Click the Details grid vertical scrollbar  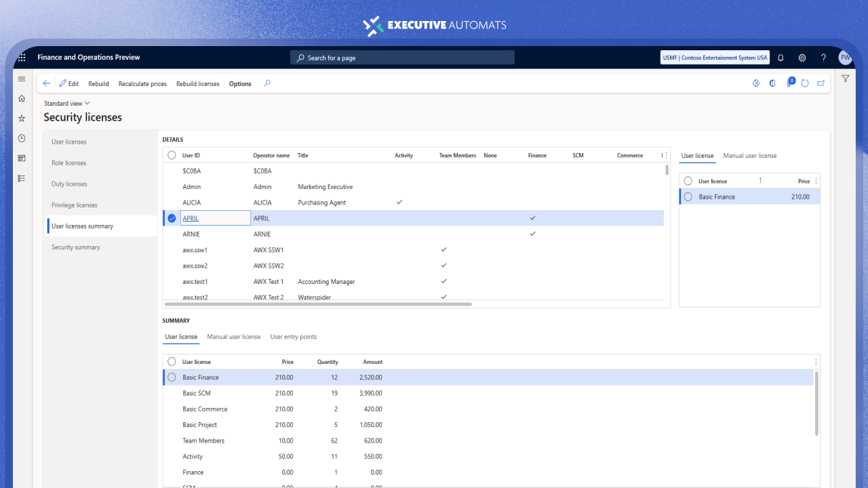point(667,169)
